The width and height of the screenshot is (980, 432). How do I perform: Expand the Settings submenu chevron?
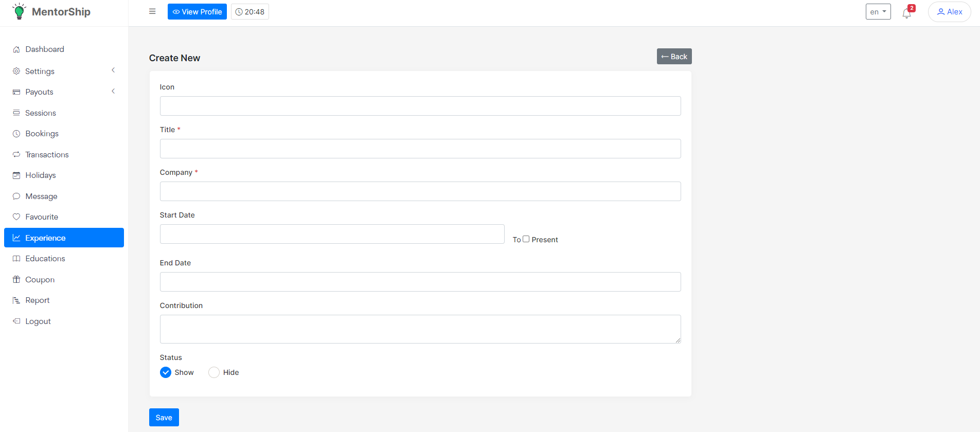[x=113, y=70]
